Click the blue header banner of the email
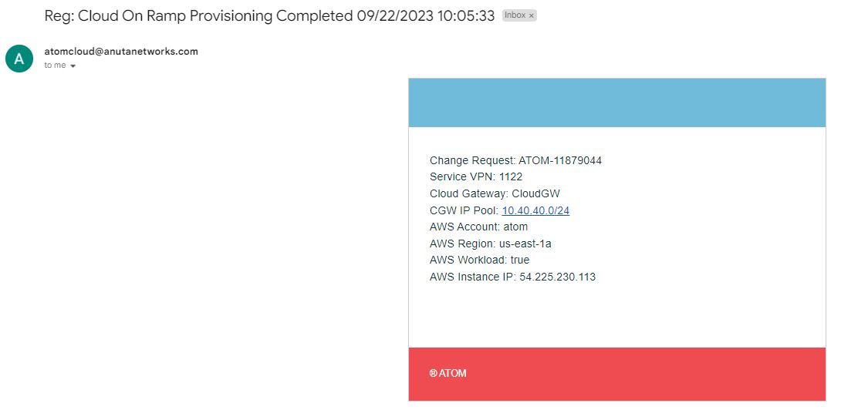 [x=616, y=102]
